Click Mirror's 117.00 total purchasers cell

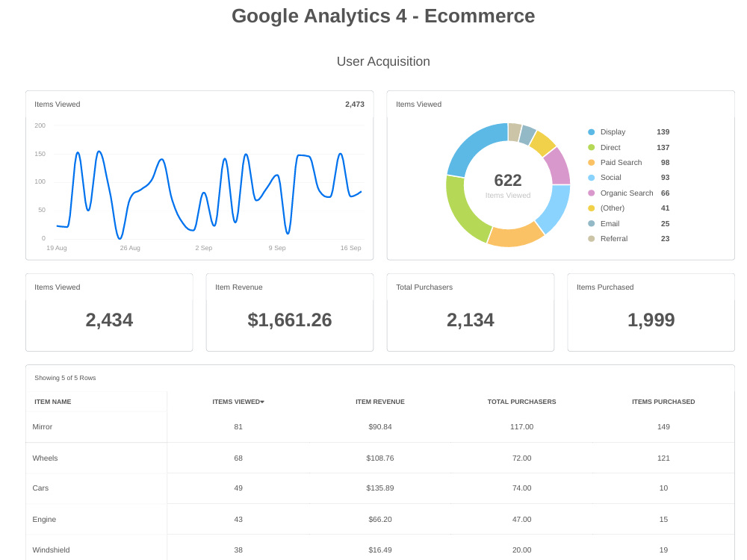pos(521,426)
